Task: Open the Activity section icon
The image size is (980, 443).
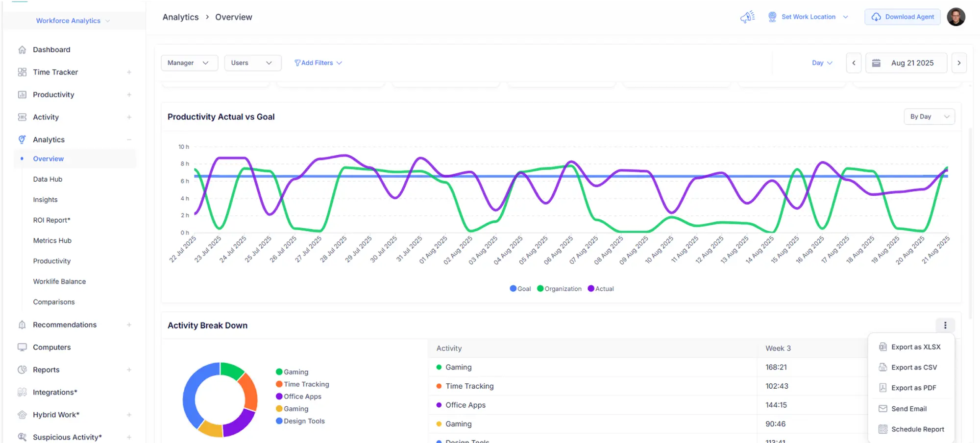Action: [22, 117]
